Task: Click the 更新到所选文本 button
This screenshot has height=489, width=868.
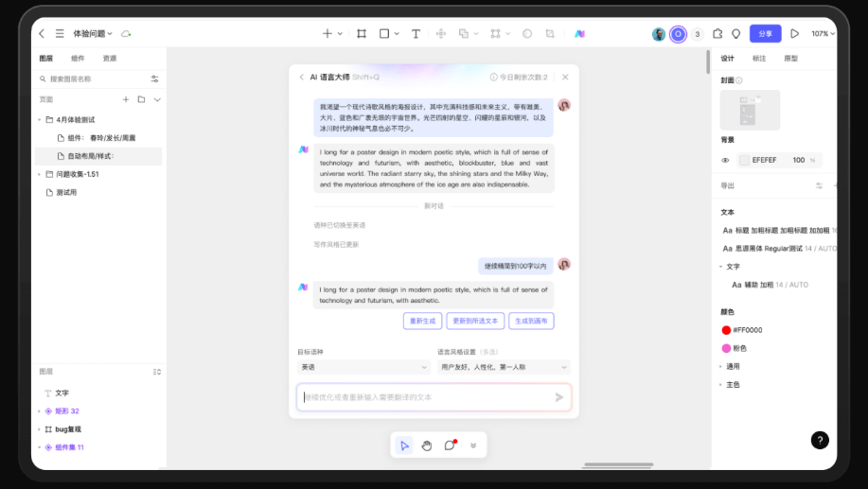Action: pos(475,321)
